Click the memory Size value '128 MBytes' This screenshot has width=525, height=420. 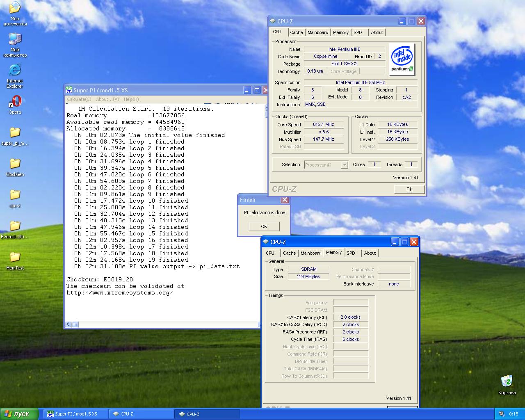coord(309,277)
